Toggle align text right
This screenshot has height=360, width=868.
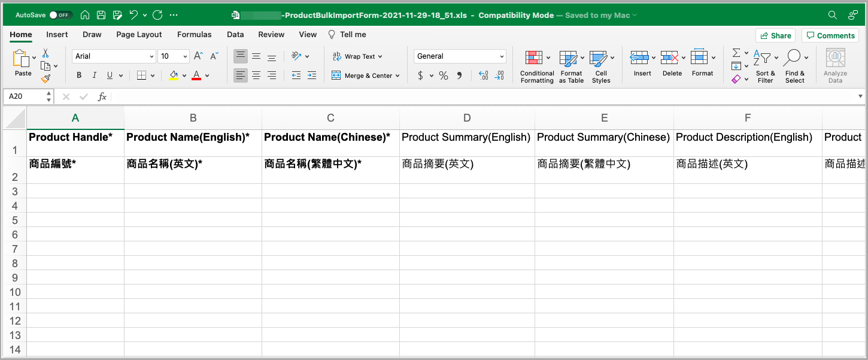tap(272, 75)
